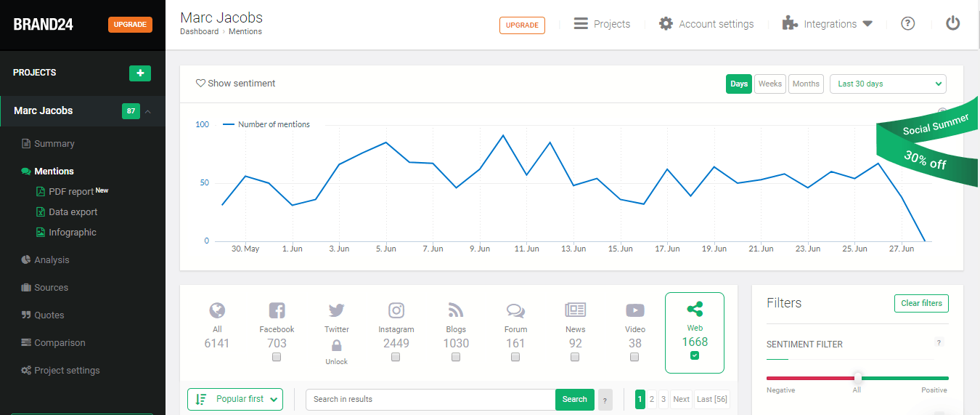Toggle Show sentiment on the chart

pyautogui.click(x=236, y=84)
